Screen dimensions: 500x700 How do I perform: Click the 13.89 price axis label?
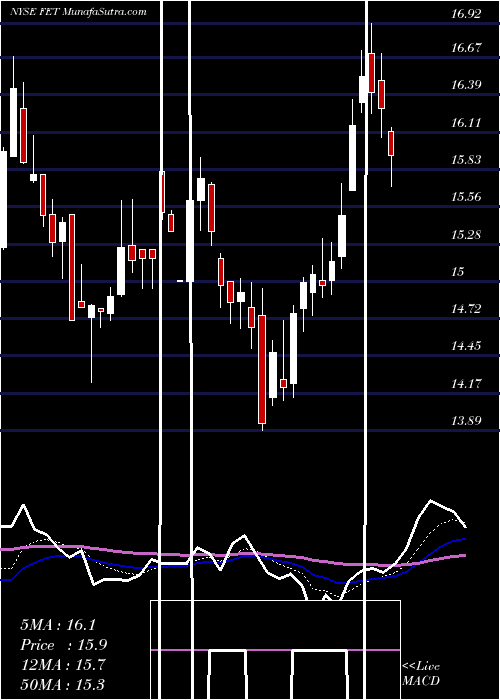coord(466,421)
